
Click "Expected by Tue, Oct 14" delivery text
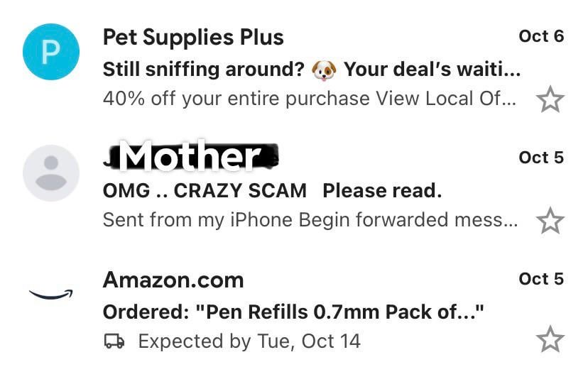249,341
